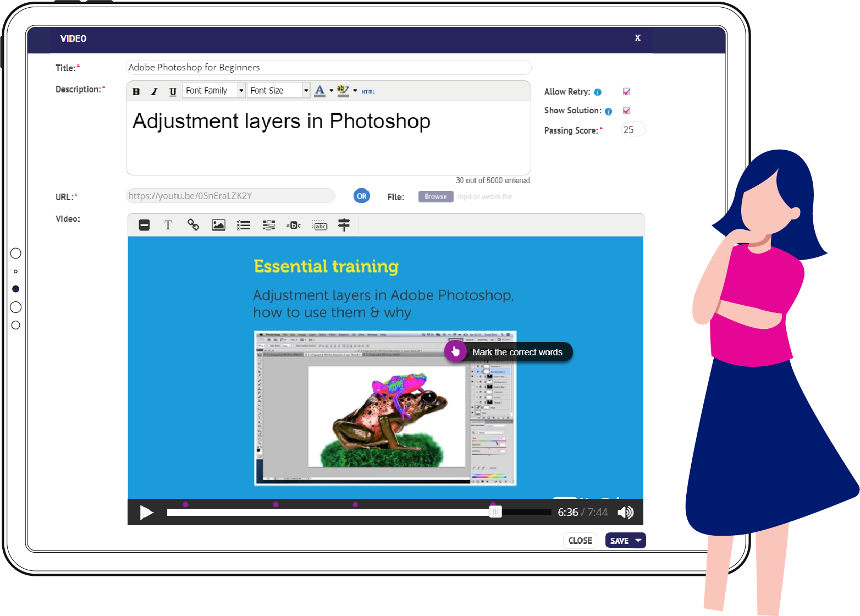Click the URL input field
860x616 pixels.
231,196
